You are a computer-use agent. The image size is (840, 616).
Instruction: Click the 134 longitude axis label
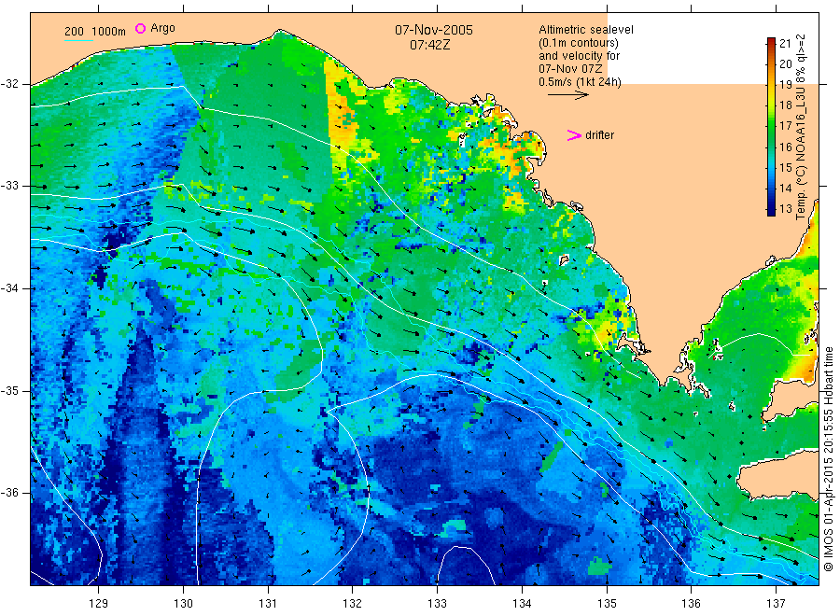pos(522,604)
